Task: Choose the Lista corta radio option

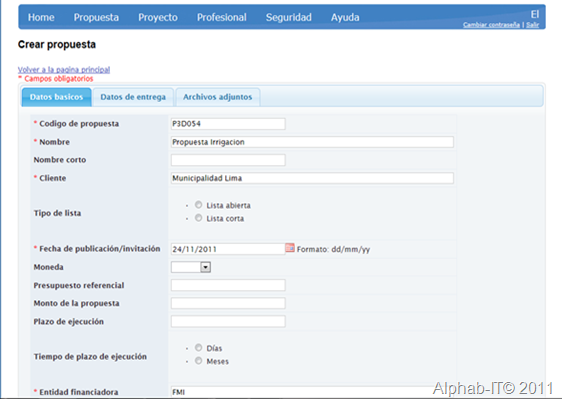Action: (199, 218)
